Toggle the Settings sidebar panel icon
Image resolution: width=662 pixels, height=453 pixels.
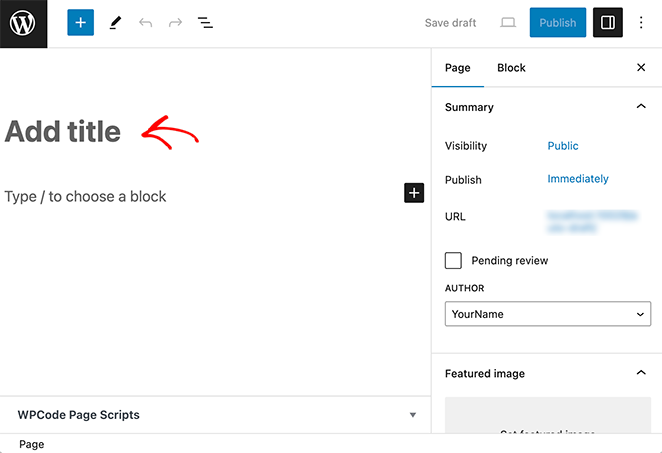coord(607,23)
